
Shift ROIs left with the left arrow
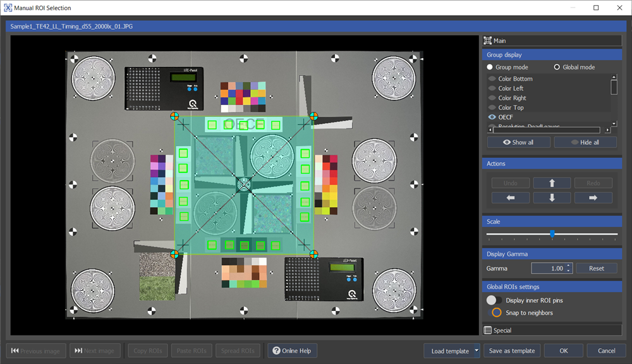(x=510, y=198)
